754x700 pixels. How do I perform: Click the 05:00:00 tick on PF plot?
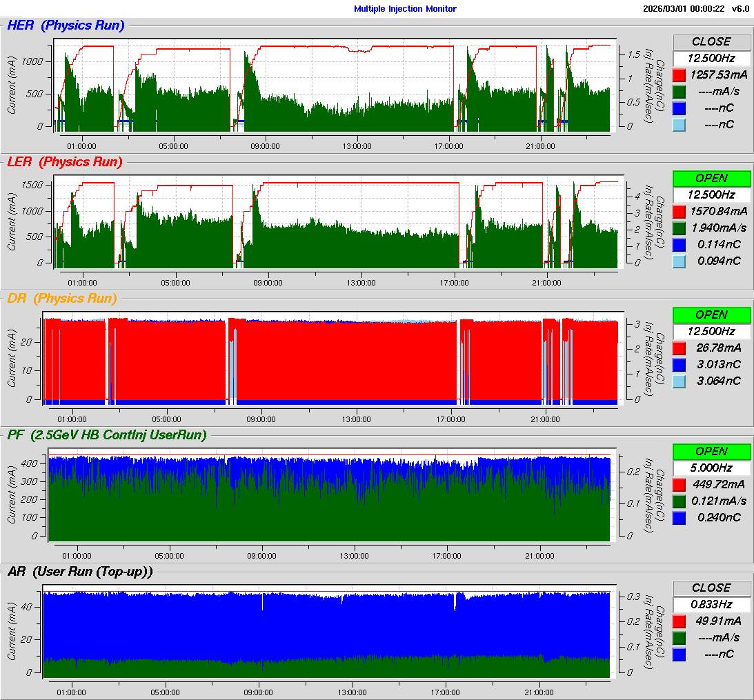pyautogui.click(x=169, y=556)
